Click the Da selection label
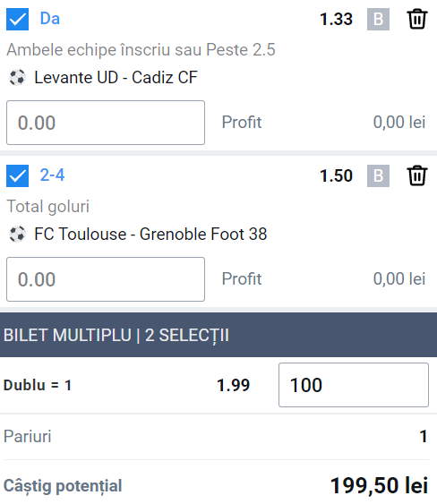The image size is (437, 504). point(50,18)
